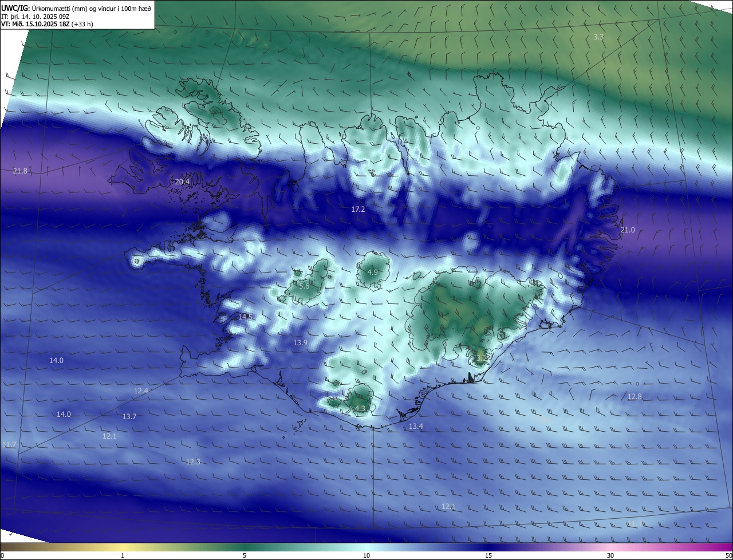Click the legend tick label 10
The height and width of the screenshot is (560, 733).
click(366, 555)
